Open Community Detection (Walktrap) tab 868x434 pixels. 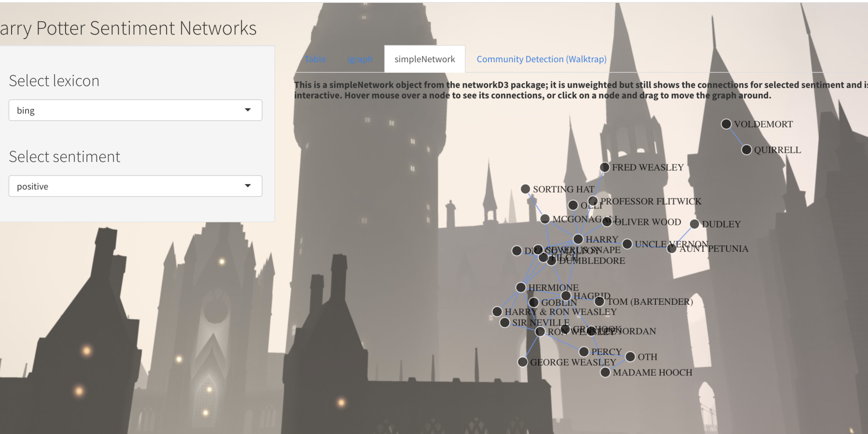(542, 59)
